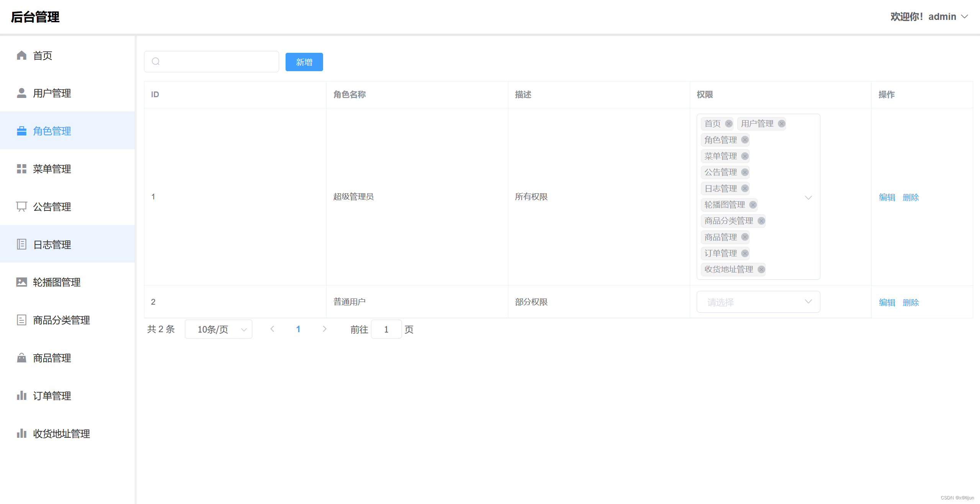Click the user icon beside 用户管理
Image resolution: width=980 pixels, height=504 pixels.
[21, 93]
